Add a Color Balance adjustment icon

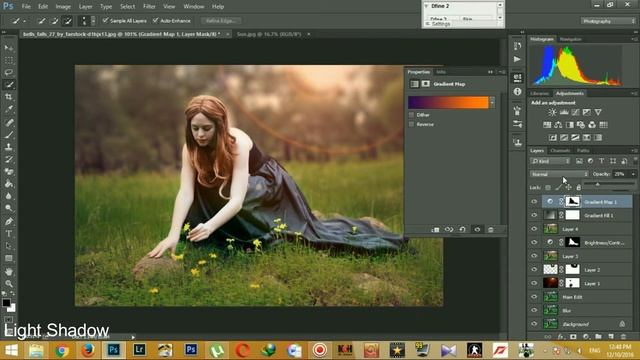tap(558, 125)
